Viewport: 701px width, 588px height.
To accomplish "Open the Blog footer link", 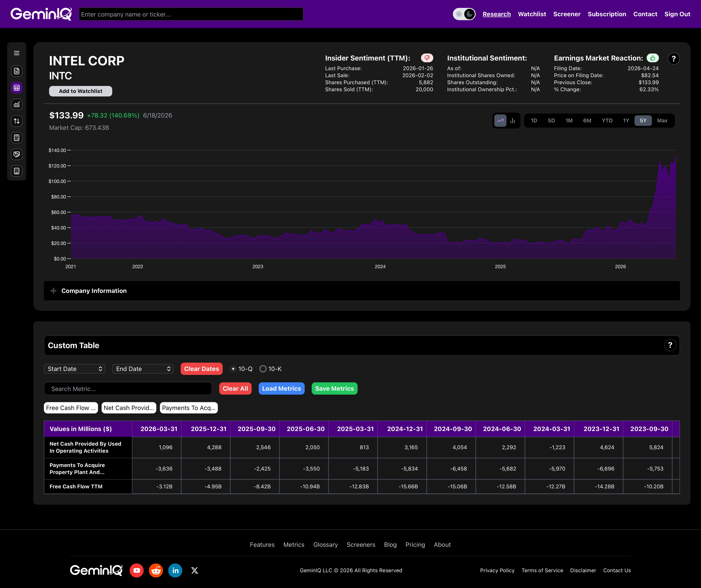I will (x=390, y=545).
